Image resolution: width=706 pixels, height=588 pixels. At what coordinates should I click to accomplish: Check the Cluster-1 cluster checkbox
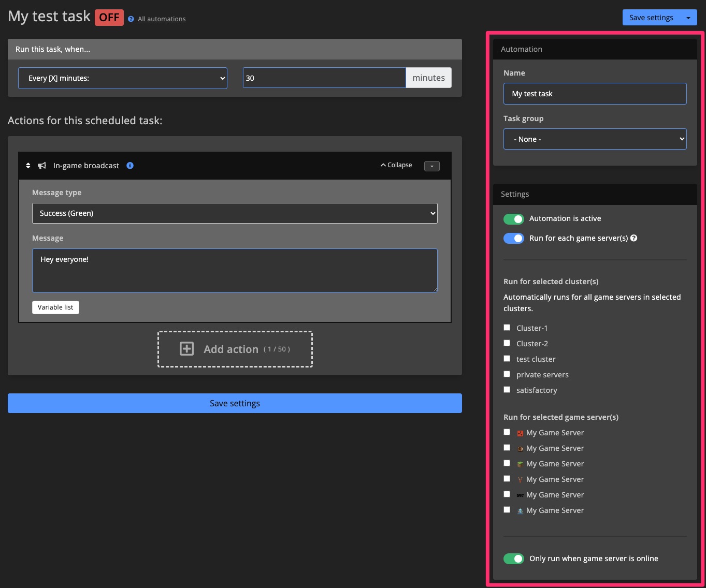point(507,327)
